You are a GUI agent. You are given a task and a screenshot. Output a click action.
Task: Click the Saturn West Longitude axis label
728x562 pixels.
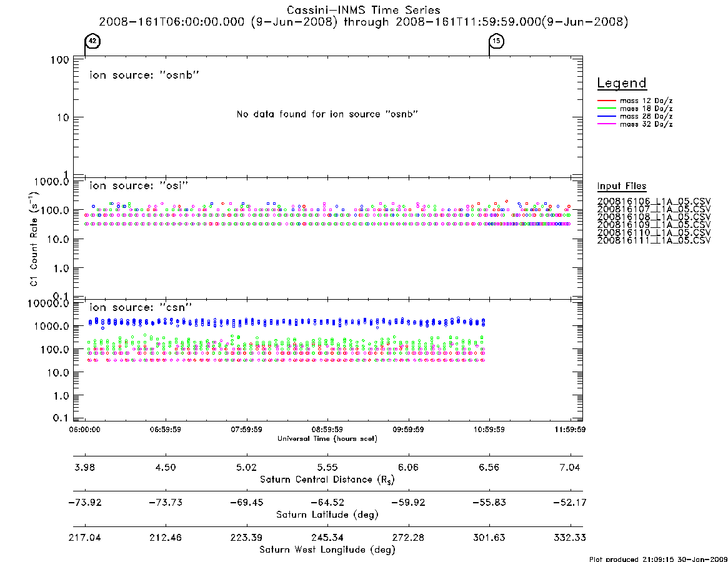coord(327,550)
